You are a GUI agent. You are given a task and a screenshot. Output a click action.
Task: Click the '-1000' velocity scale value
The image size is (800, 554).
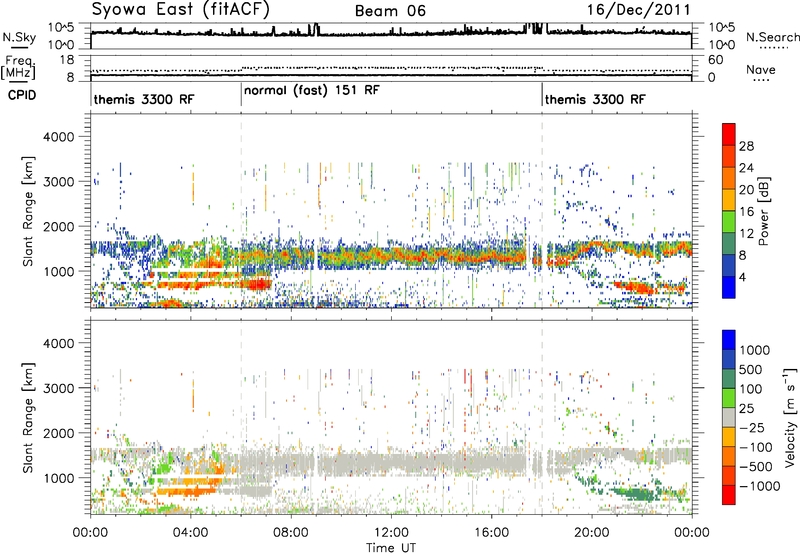tap(759, 486)
